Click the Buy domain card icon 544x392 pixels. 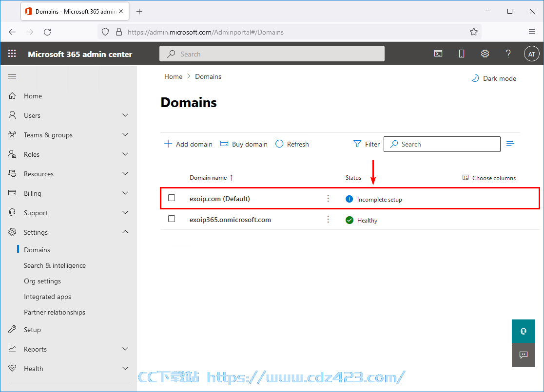click(x=224, y=144)
